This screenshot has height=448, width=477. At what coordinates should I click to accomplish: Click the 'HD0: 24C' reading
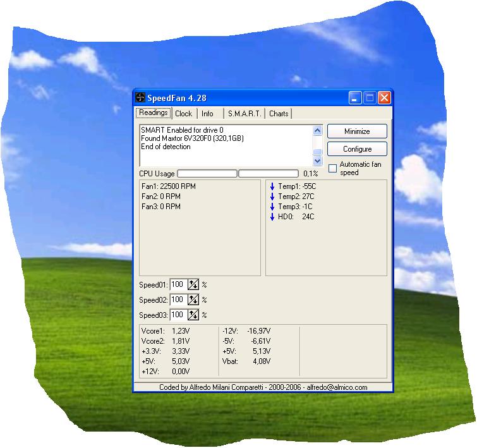point(296,217)
